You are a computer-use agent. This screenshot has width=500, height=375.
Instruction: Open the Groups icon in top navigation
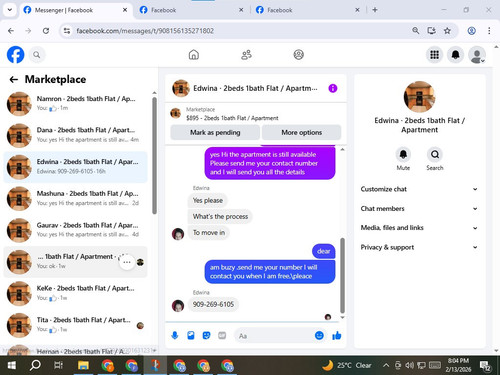(298, 55)
